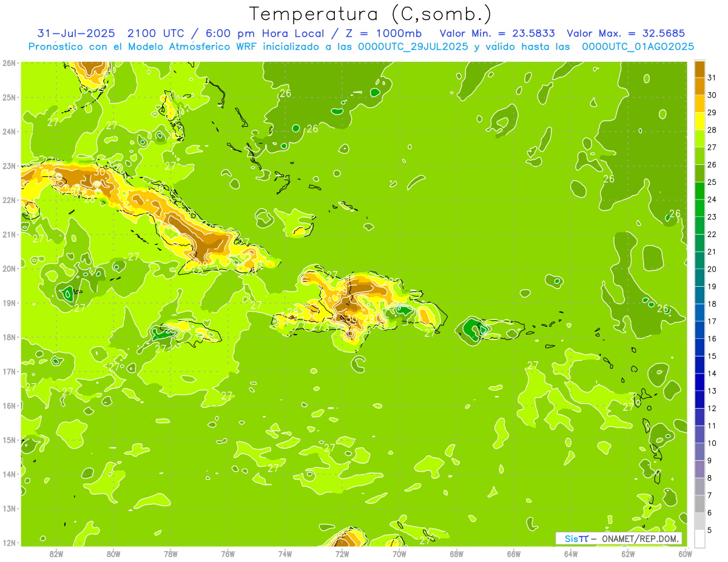Click 'Valor Max. = 32.5685' text

coord(626,33)
